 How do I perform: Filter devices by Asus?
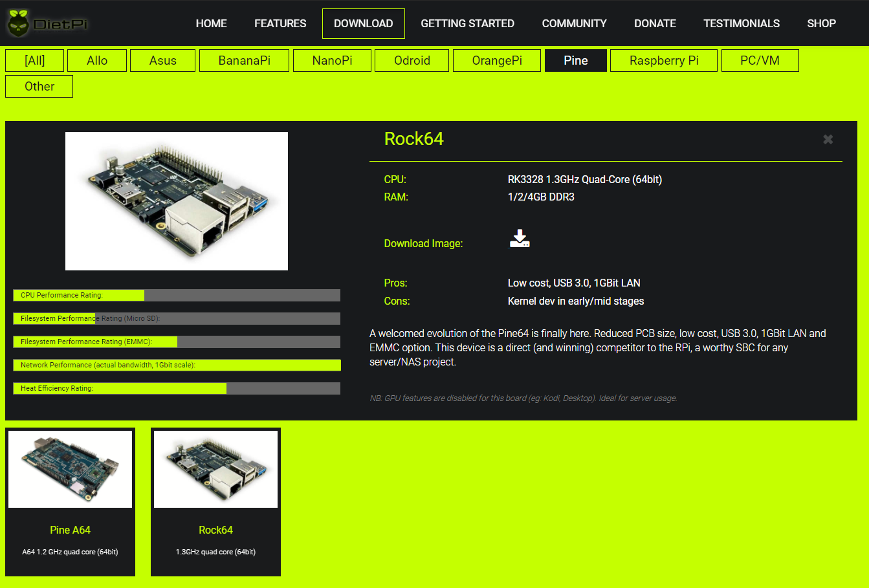[x=162, y=60]
